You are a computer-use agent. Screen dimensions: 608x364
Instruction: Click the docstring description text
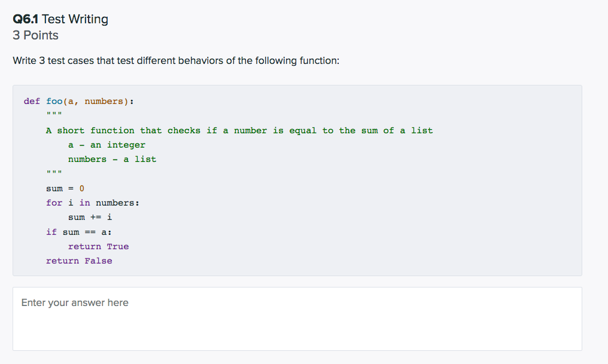(x=239, y=130)
